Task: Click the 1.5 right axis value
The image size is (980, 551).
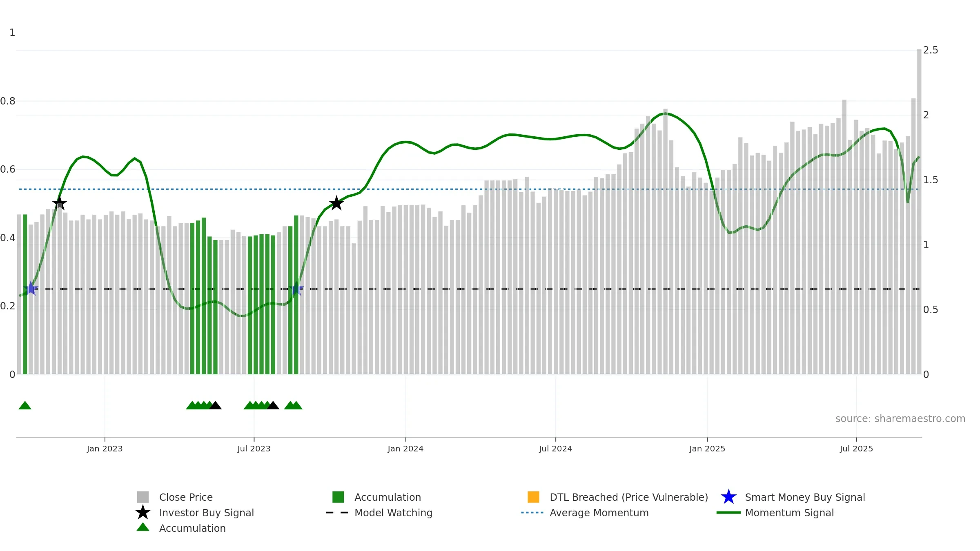Action: click(931, 180)
